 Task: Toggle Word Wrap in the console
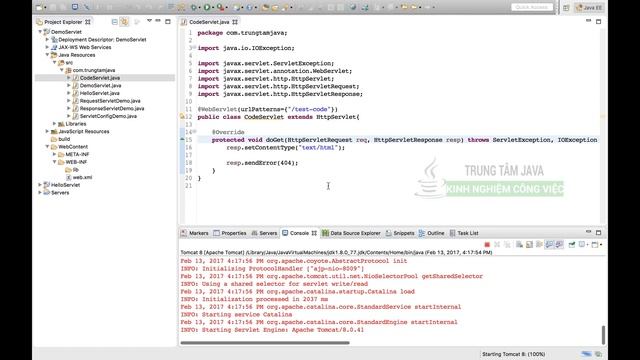pos(539,244)
